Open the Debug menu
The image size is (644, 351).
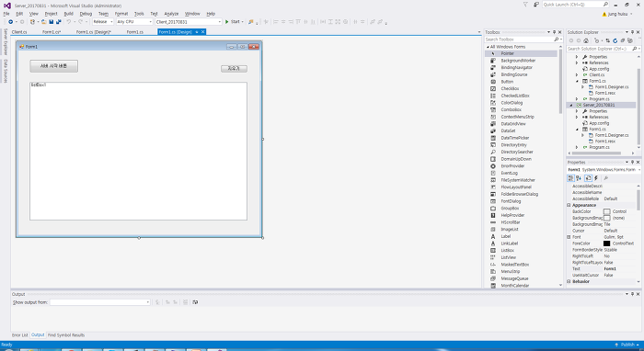click(x=86, y=14)
